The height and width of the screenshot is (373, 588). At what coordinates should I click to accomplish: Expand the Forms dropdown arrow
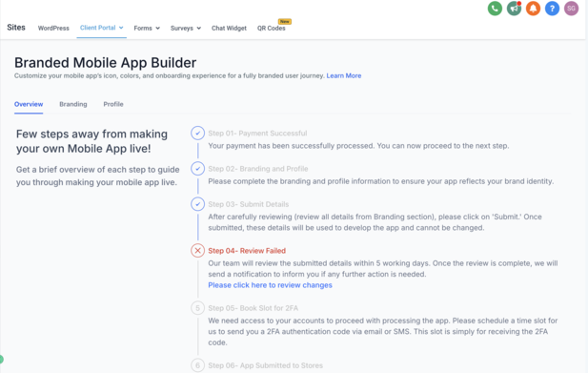pyautogui.click(x=158, y=29)
